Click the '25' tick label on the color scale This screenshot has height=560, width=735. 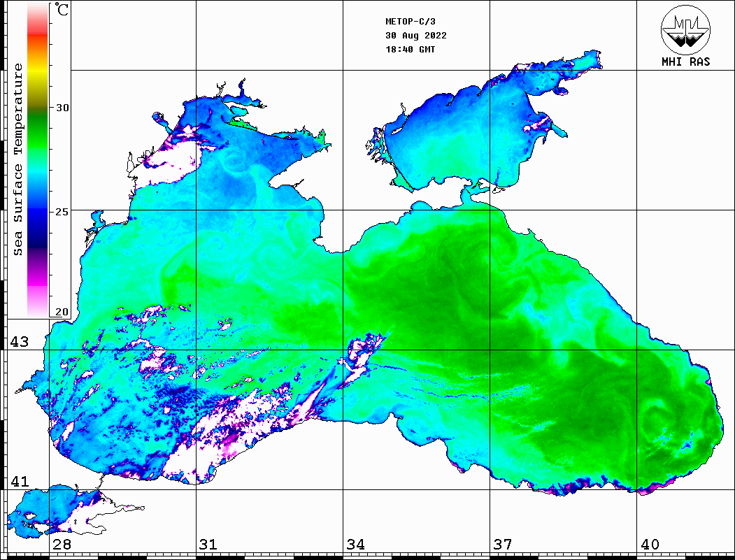click(x=62, y=212)
